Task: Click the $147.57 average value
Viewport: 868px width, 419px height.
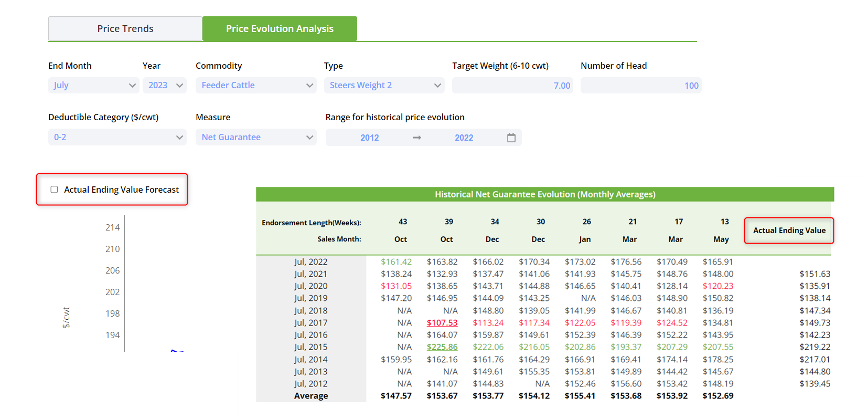Action: (x=396, y=396)
